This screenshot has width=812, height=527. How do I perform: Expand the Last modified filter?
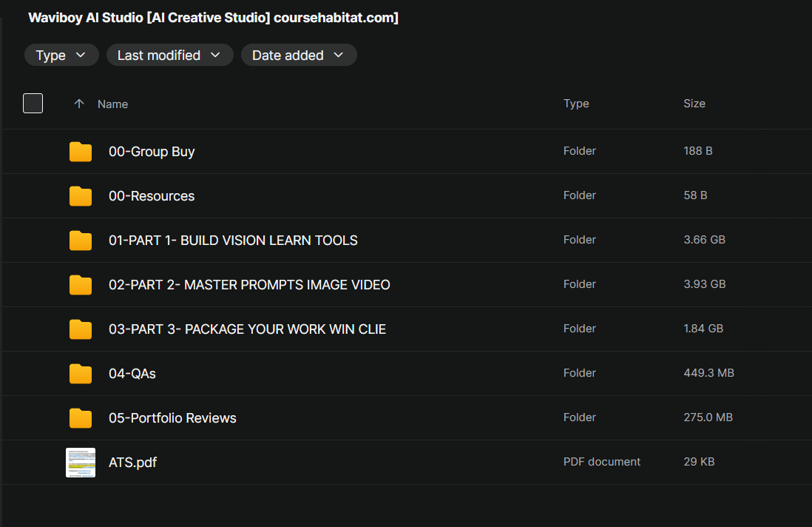169,56
